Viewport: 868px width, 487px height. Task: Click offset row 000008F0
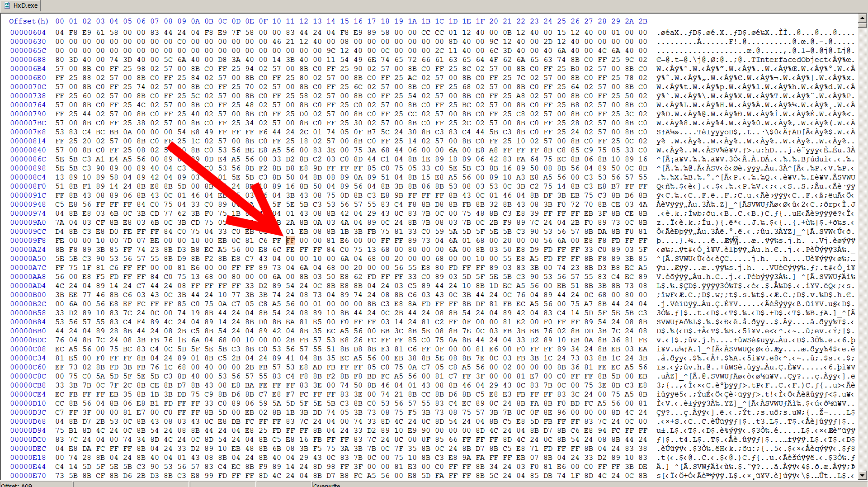28,186
